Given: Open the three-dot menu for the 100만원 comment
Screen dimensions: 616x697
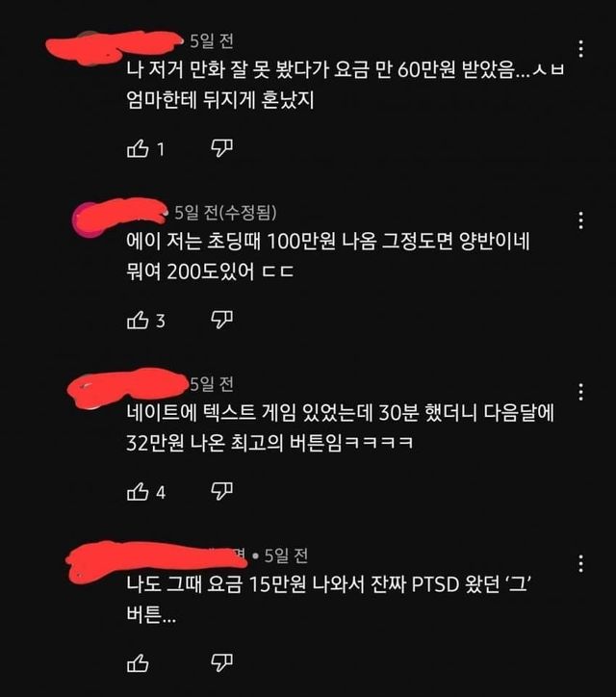Looking at the screenshot, I should coord(581,220).
